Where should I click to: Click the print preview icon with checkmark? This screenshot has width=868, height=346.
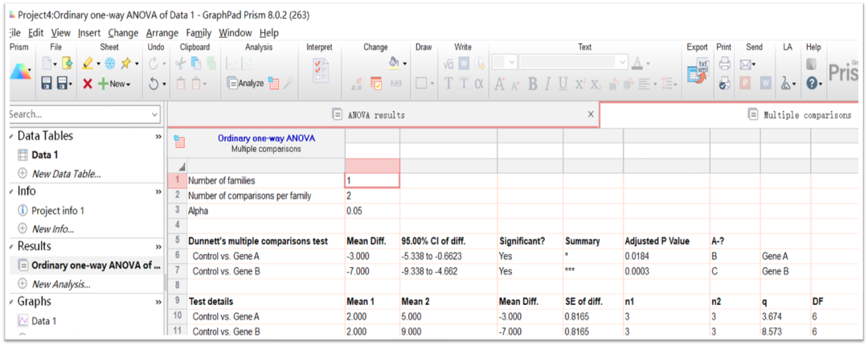[x=725, y=84]
